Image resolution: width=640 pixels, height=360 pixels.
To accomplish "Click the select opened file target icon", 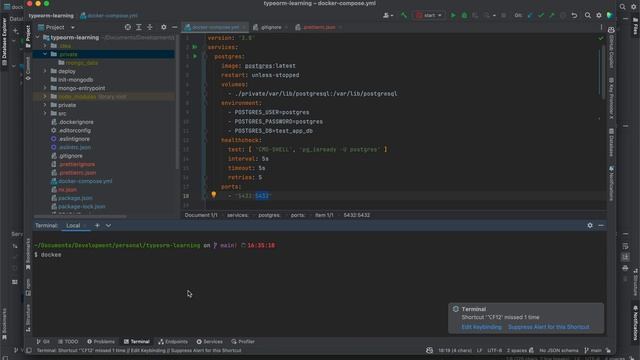I will click(x=128, y=27).
